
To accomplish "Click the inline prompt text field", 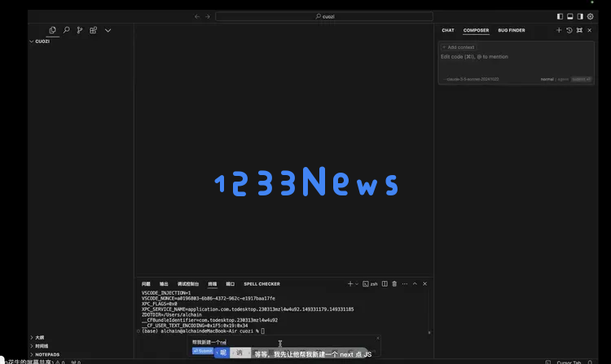I will tap(283, 342).
